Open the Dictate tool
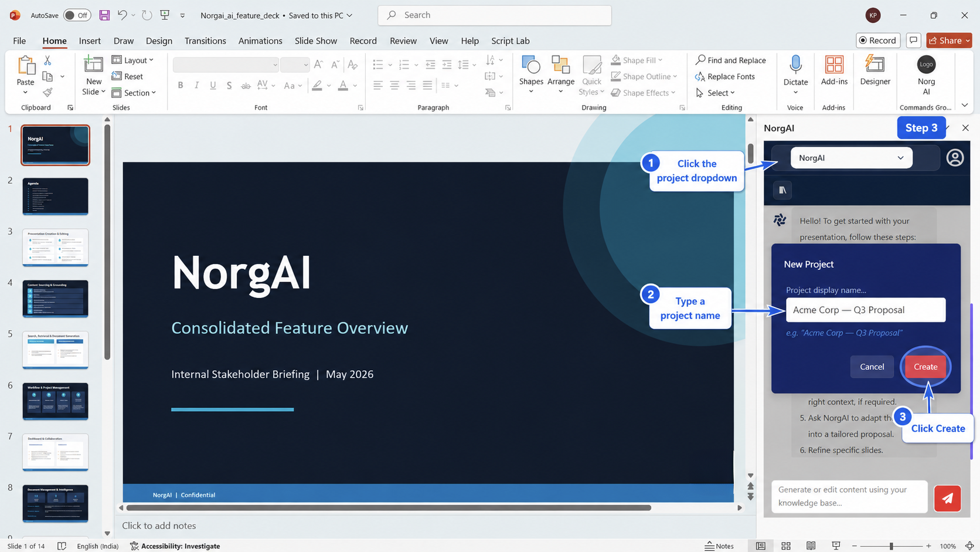980x552 pixels. tap(795, 74)
